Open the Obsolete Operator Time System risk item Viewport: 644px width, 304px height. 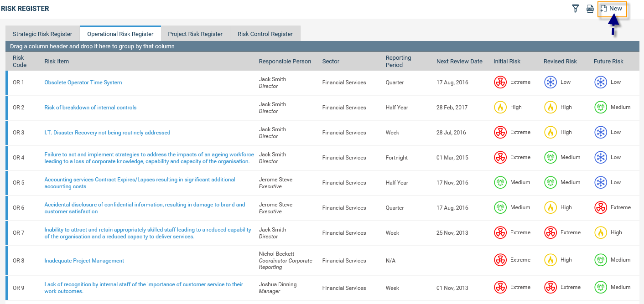click(x=83, y=82)
